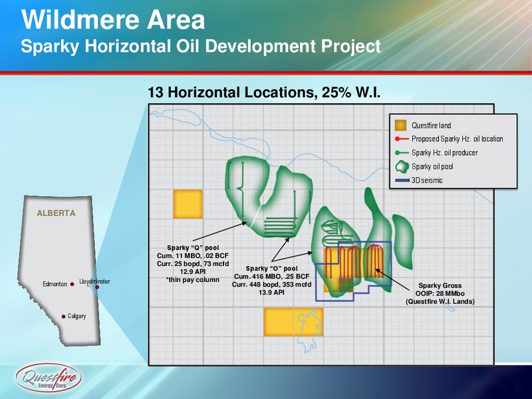This screenshot has height=399, width=532.
Task: Select 'Sparky Hz. oil producer' legend text
Action: point(444,153)
